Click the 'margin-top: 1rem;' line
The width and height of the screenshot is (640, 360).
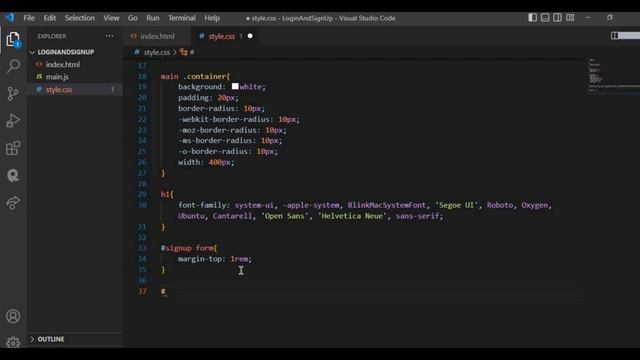(x=215, y=259)
